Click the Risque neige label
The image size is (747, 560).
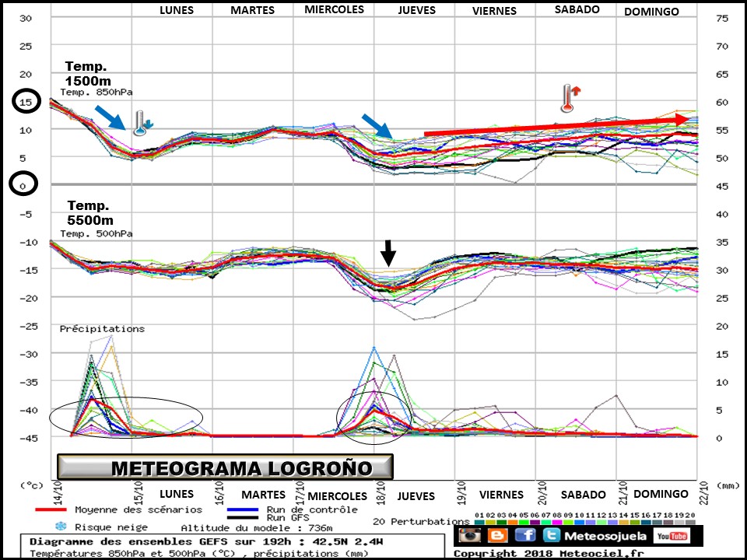coord(111,527)
